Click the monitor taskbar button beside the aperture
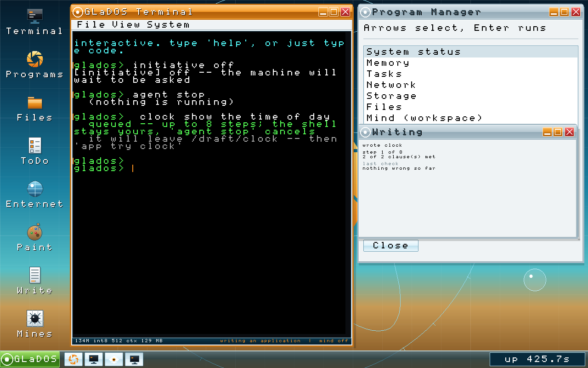Image resolution: width=588 pixels, height=368 pixels. click(93, 359)
